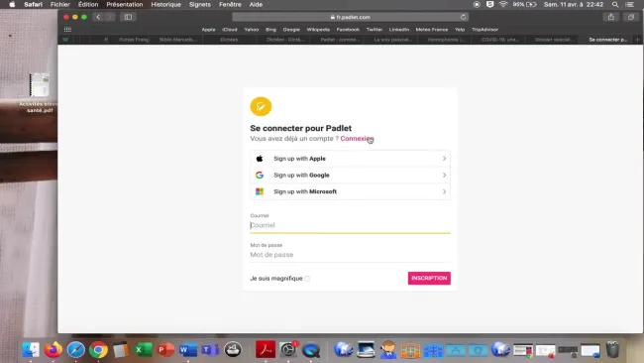
Task: Switch to the 'La voix passive...' tab
Action: (x=392, y=40)
